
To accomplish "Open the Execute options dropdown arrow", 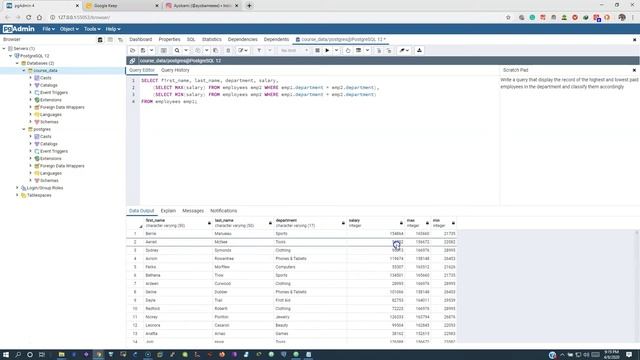I will pyautogui.click(x=336, y=51).
